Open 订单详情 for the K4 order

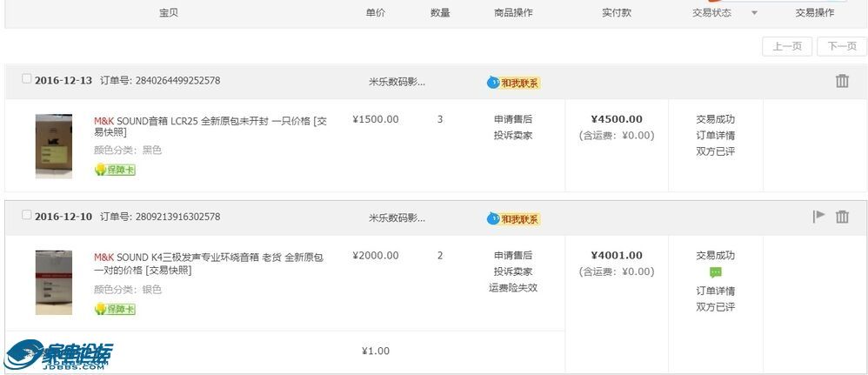point(715,291)
